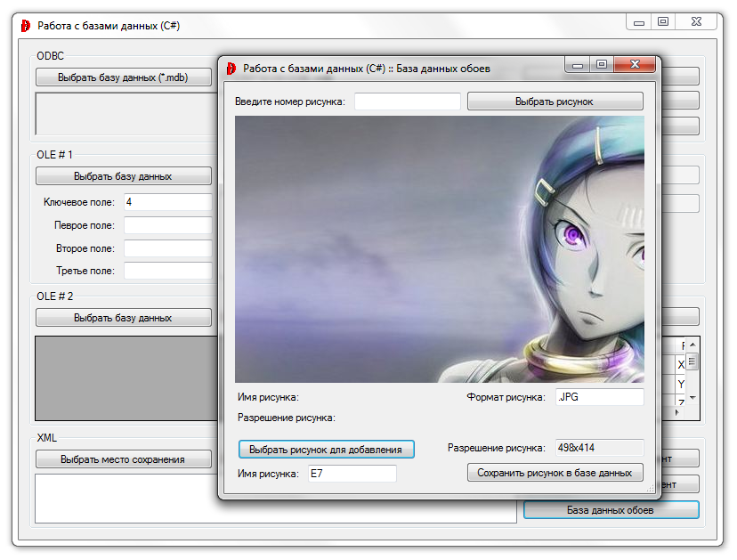737x560 pixels.
Task: Click the 'ODBC' group label
Action: coord(51,56)
